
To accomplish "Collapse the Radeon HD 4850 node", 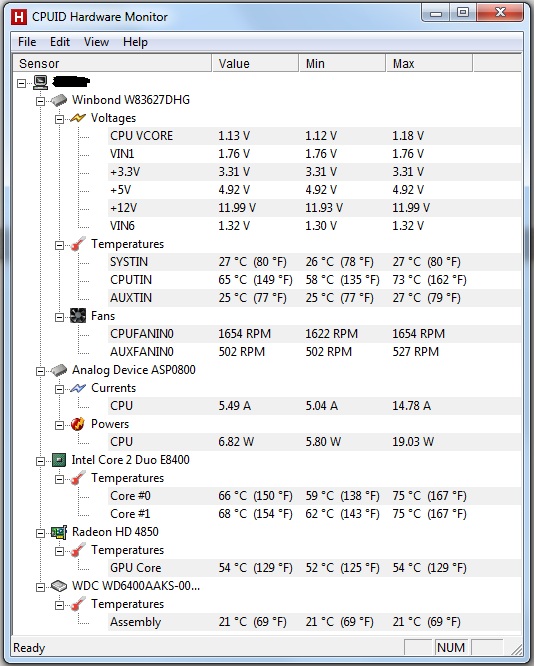I will 40,533.
